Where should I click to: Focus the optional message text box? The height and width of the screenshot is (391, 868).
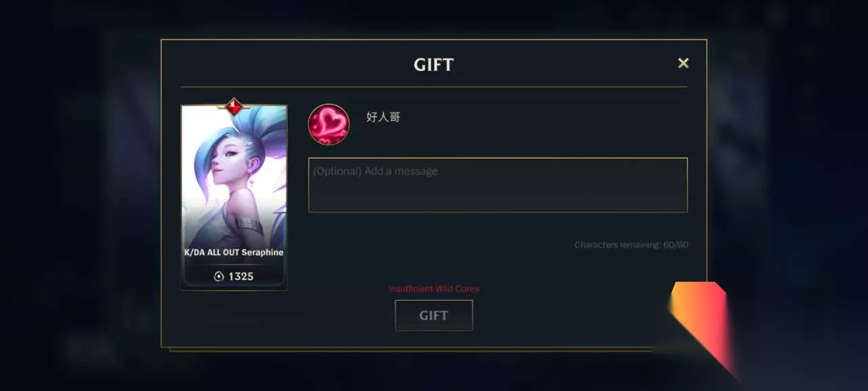(x=498, y=185)
